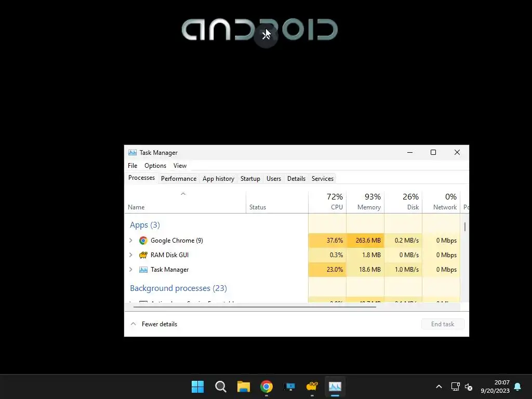
Task: Click the End task button
Action: click(x=443, y=324)
